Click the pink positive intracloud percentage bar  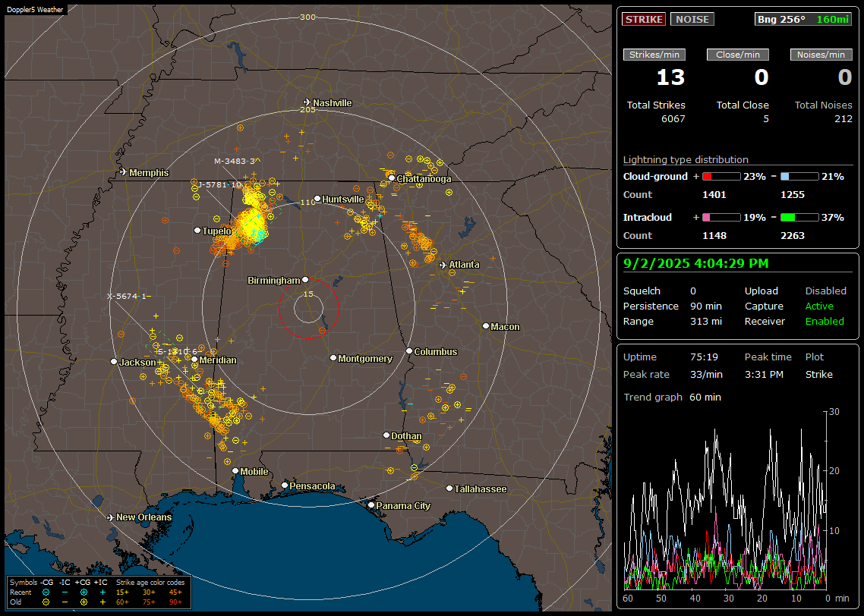721,218
